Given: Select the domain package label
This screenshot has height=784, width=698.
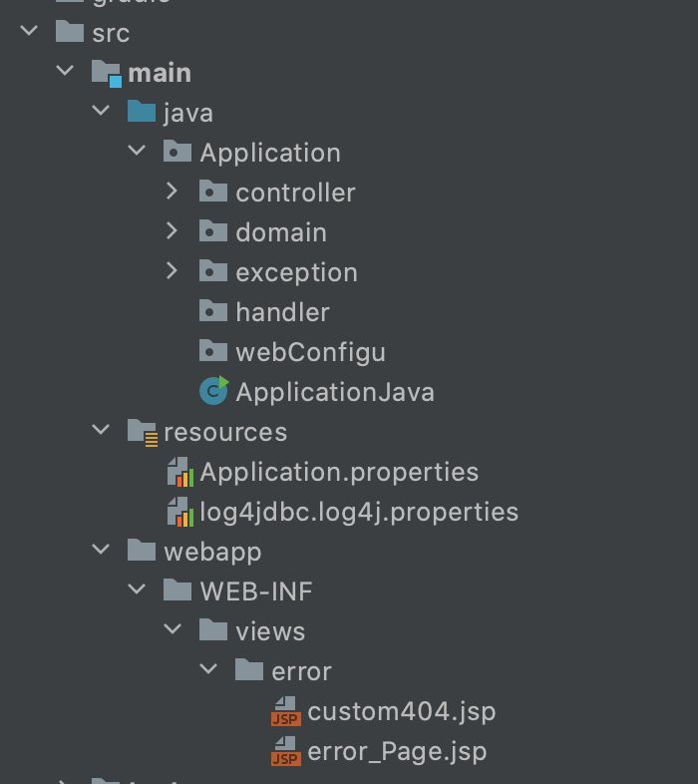Looking at the screenshot, I should pyautogui.click(x=281, y=232).
